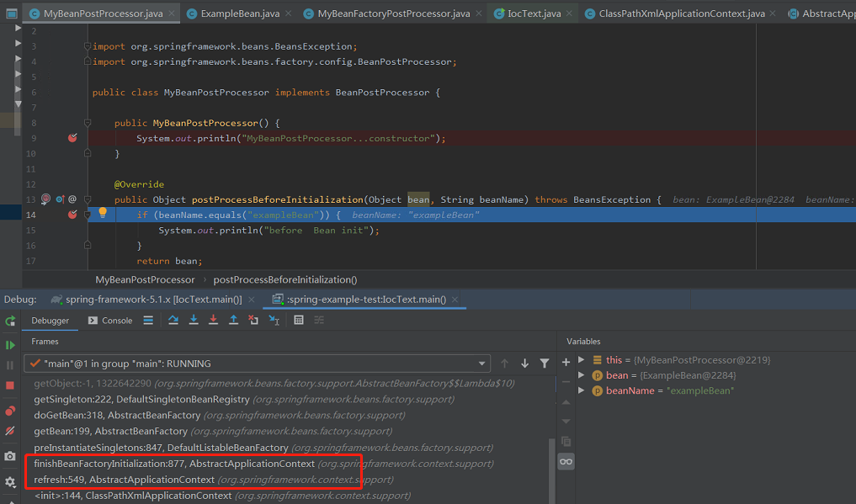Expand the 'bean' variable node
856x504 pixels.
point(582,375)
